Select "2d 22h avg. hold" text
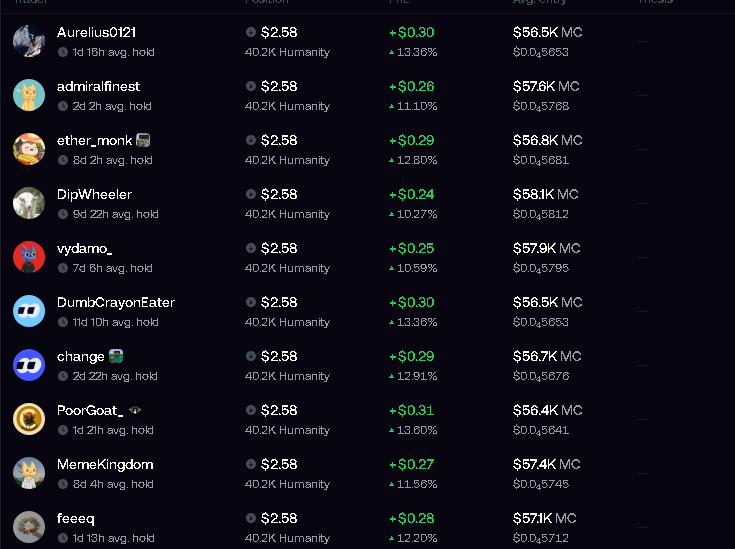 pos(115,376)
